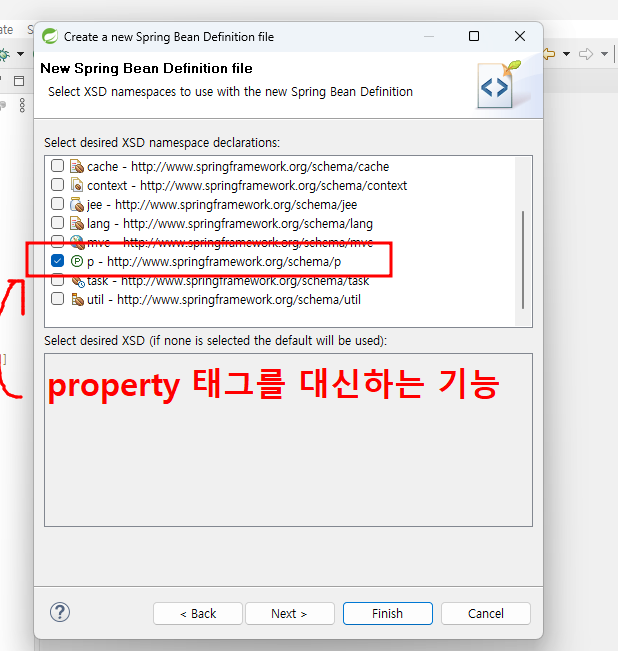Click the context namespace icon
Viewport: 618px width, 651px height.
[77, 185]
